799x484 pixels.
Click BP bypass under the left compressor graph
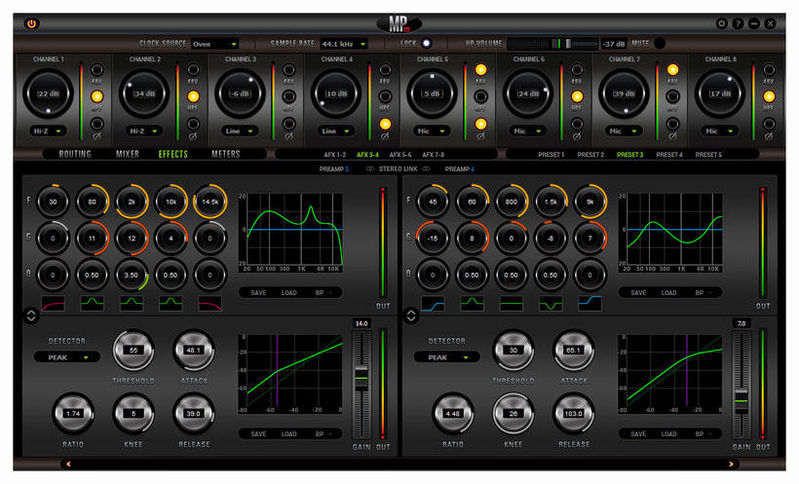(x=323, y=434)
